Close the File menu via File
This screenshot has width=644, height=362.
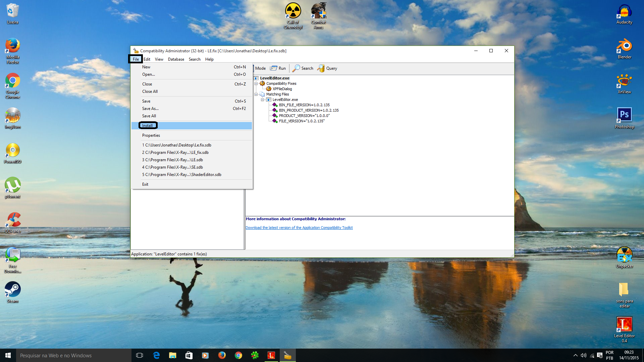pos(136,59)
